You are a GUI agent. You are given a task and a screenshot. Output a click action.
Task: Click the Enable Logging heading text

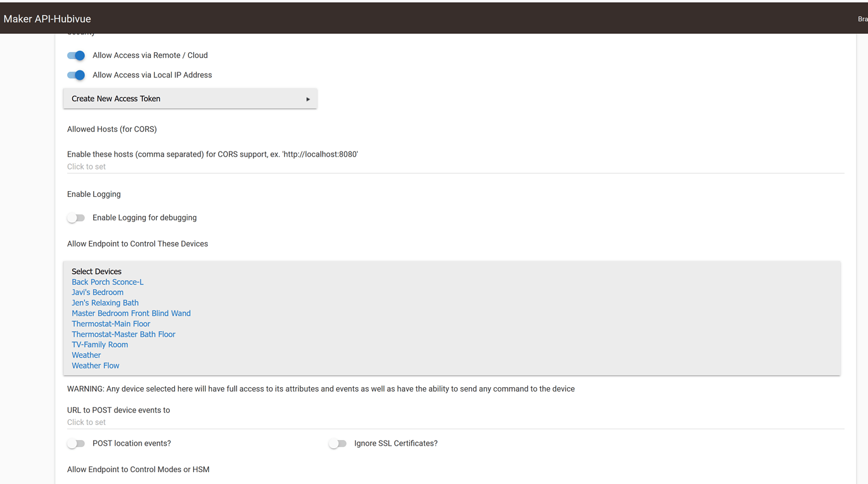(94, 194)
